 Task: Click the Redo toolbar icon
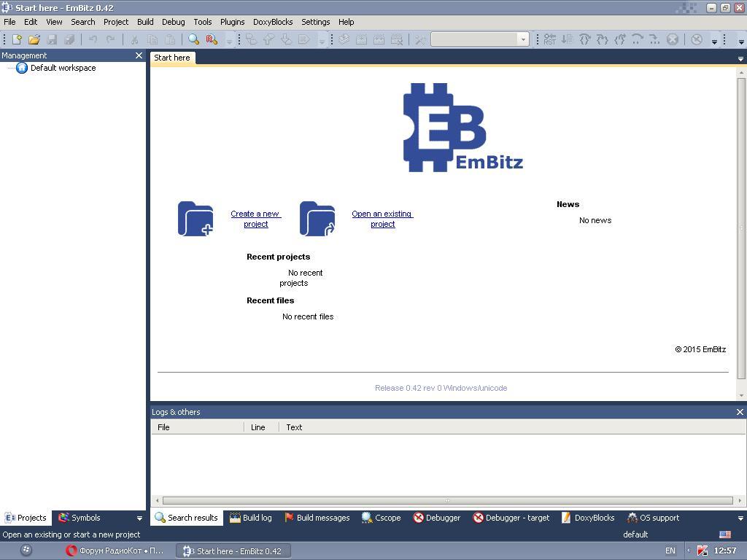(111, 39)
